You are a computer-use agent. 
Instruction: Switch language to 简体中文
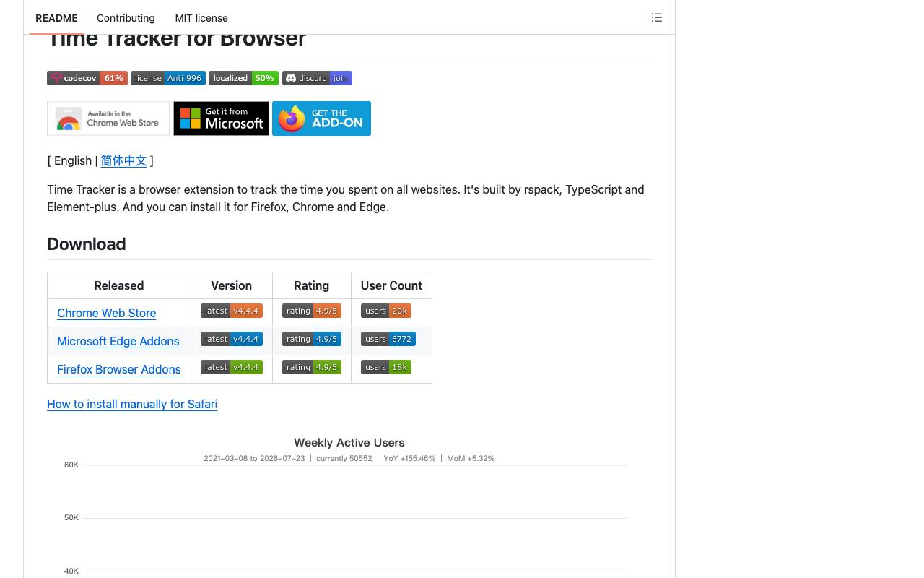coord(123,160)
